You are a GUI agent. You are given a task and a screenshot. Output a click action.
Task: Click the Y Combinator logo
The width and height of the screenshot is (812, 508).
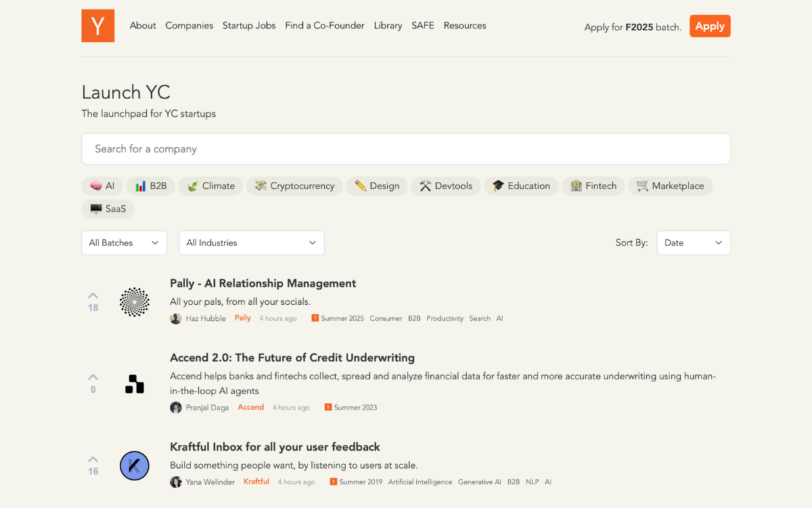point(98,26)
